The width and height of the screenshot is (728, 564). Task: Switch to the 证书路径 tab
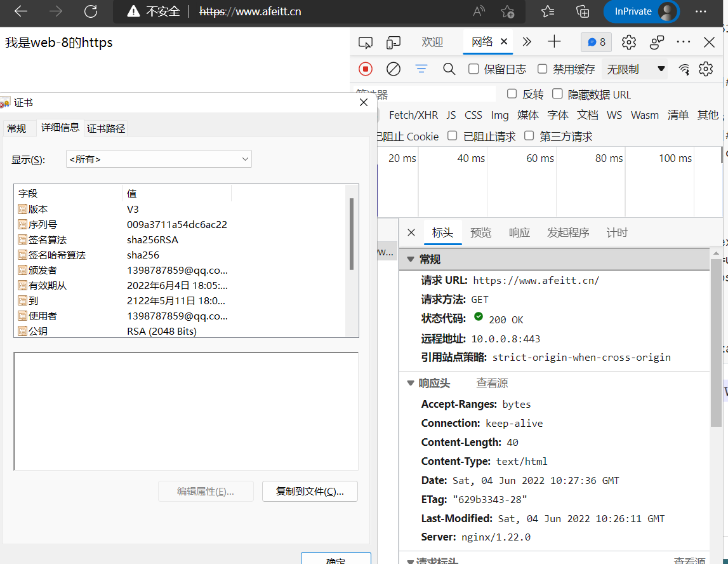(x=106, y=128)
